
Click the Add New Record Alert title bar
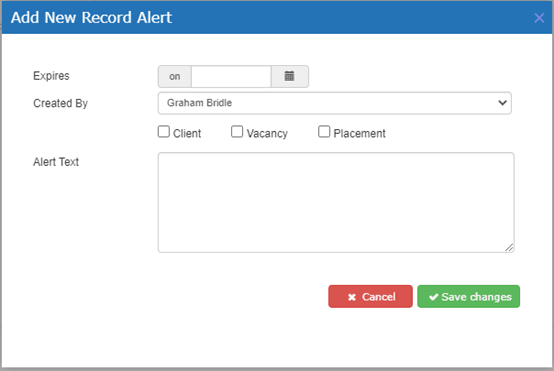277,18
